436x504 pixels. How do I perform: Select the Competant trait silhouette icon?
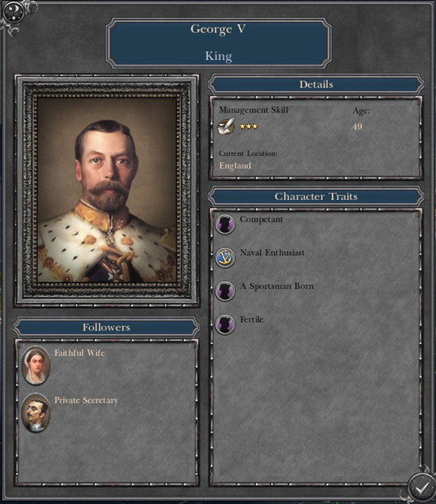[x=225, y=224]
